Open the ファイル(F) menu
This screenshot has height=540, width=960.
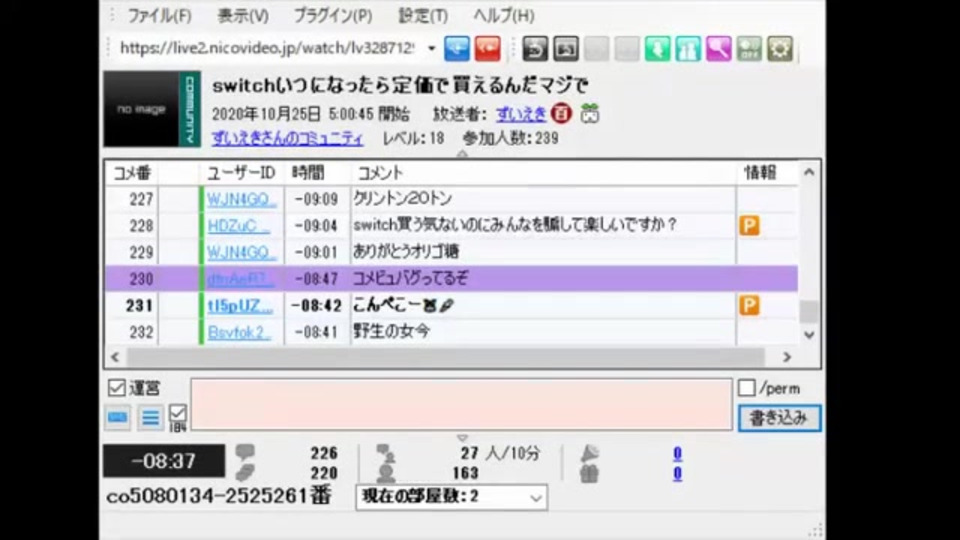(159, 16)
